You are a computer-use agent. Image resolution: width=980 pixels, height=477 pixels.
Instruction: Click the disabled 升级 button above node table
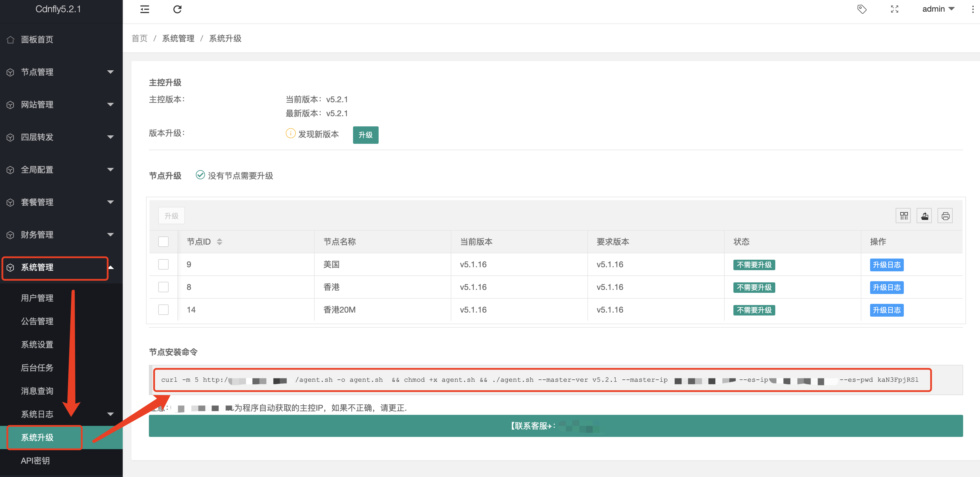tap(171, 216)
